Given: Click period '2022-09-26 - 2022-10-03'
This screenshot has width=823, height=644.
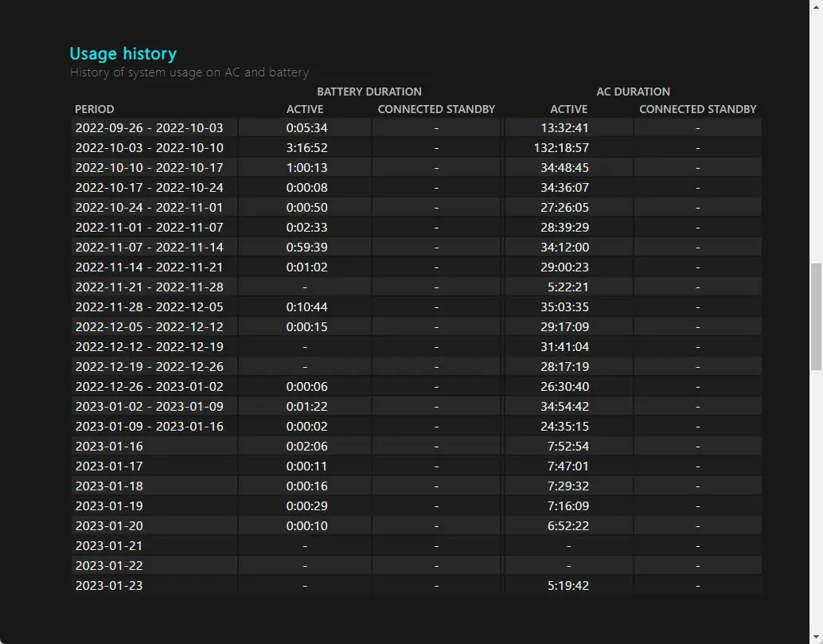Looking at the screenshot, I should [x=149, y=128].
